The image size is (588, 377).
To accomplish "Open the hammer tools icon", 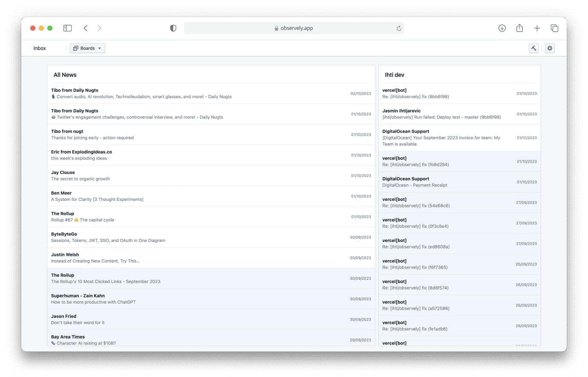I will pos(533,48).
